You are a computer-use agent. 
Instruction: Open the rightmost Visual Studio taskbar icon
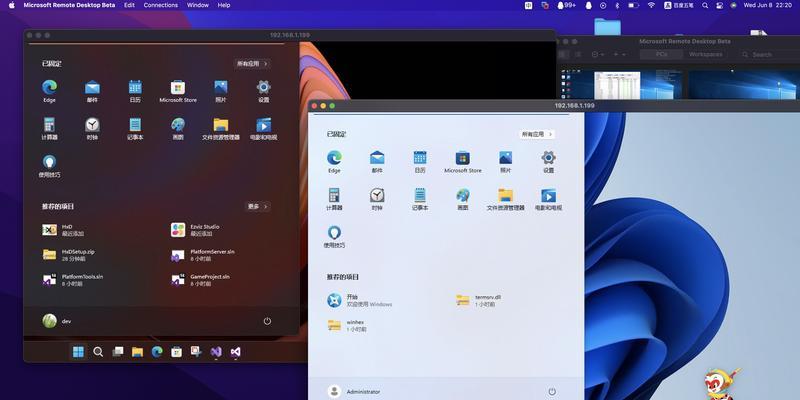pos(235,352)
